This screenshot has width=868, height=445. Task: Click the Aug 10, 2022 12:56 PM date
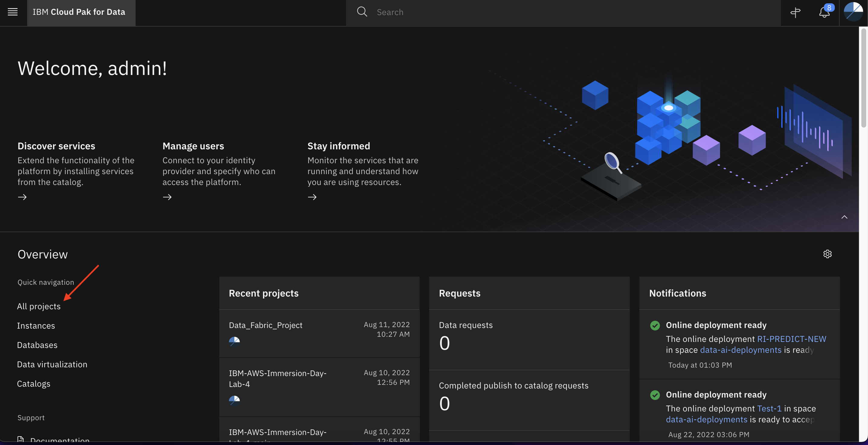pos(387,378)
